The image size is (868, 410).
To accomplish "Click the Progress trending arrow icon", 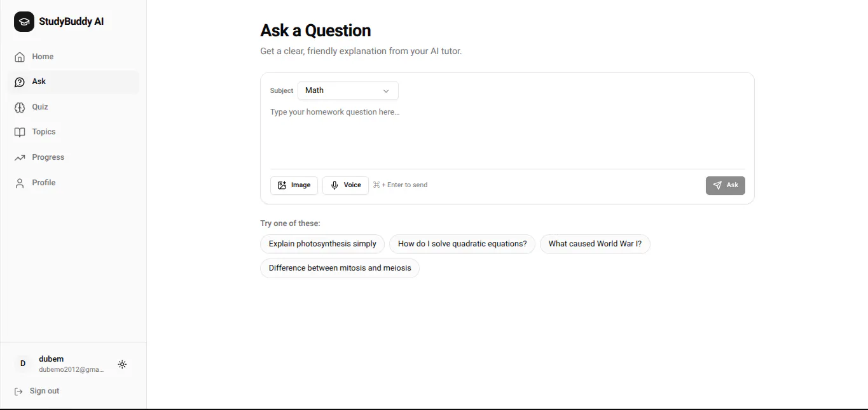I will coord(20,158).
